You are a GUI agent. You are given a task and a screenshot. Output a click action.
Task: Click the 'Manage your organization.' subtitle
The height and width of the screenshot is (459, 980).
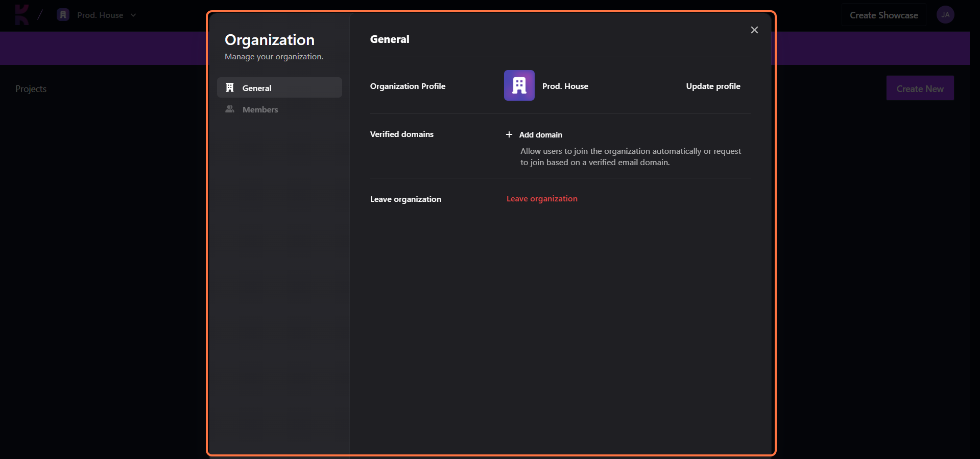tap(274, 56)
